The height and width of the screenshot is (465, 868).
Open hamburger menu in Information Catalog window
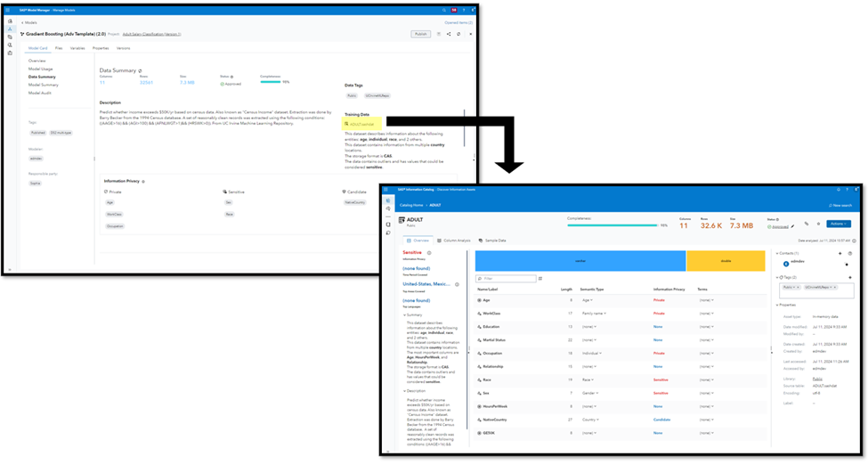pos(385,190)
